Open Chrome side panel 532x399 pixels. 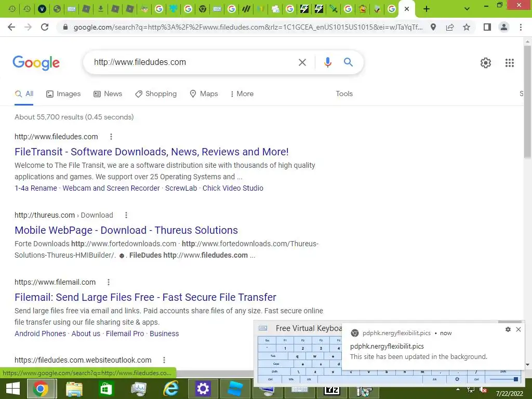coord(487,27)
